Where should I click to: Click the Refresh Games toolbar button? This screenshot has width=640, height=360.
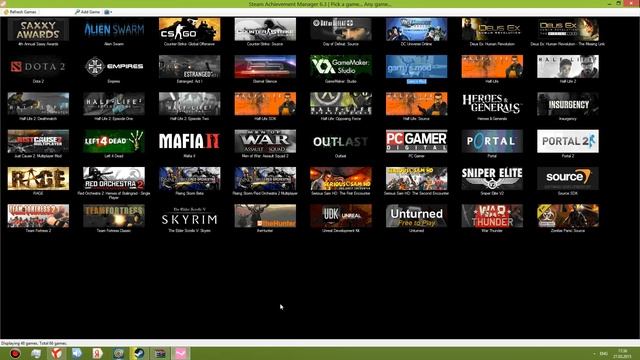(x=20, y=12)
